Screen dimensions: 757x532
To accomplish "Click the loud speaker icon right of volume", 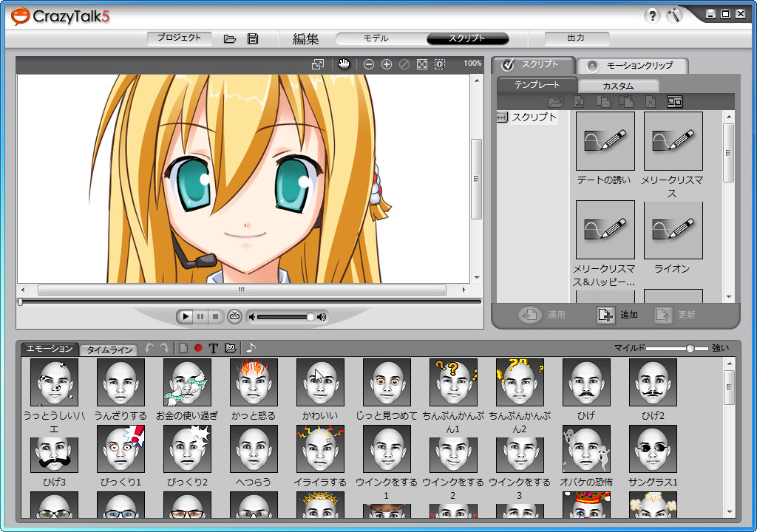I will pos(322,317).
